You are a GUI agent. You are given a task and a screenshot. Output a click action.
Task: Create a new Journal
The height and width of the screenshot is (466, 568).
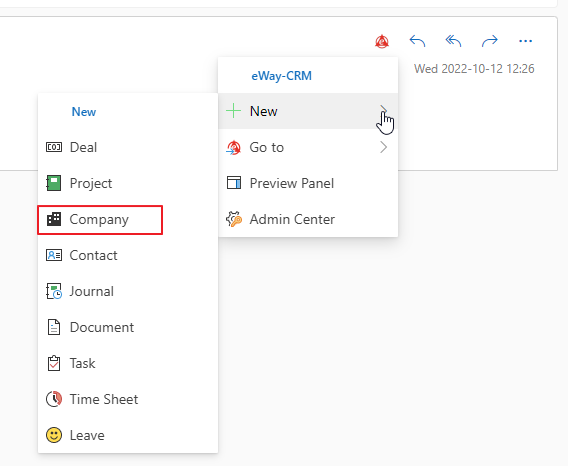click(128, 291)
